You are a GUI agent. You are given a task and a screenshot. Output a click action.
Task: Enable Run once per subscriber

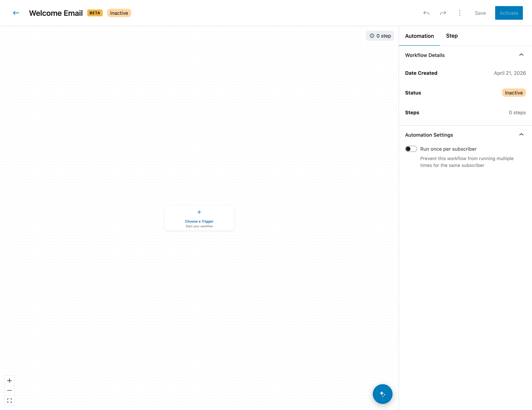point(411,149)
